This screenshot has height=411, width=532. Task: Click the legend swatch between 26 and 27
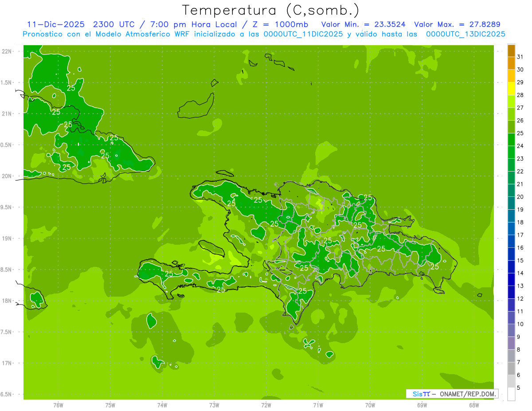coord(511,114)
